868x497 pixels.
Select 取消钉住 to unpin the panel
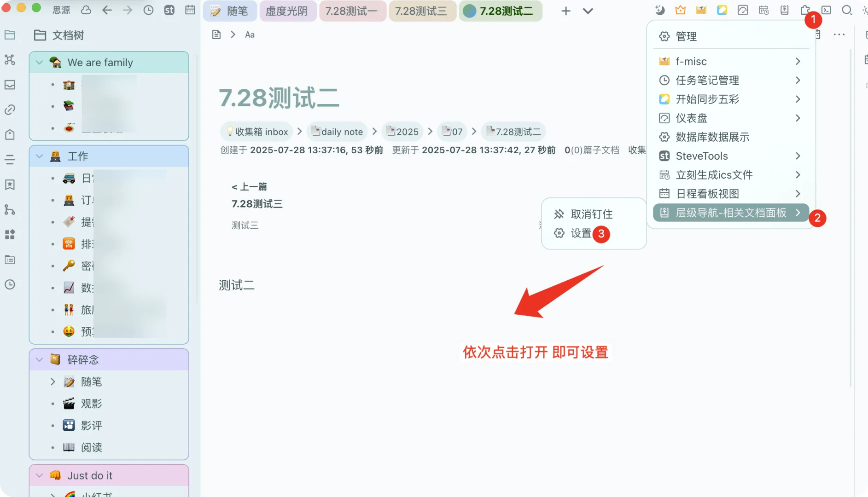tap(591, 214)
